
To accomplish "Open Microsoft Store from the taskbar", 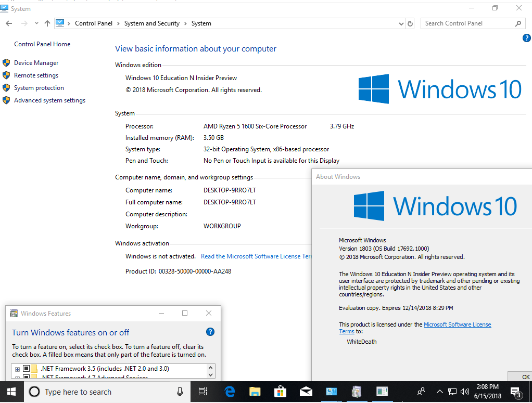I will [280, 392].
